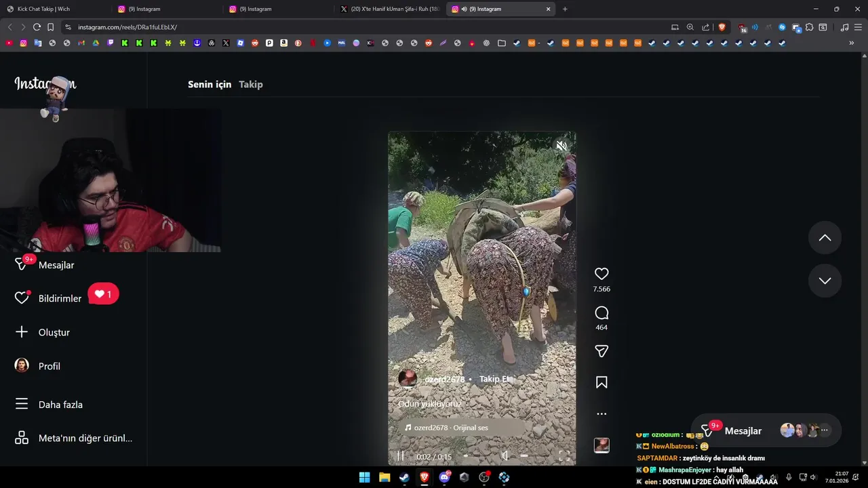
Task: Open Mesajlar in the left sidebar
Action: click(56, 265)
